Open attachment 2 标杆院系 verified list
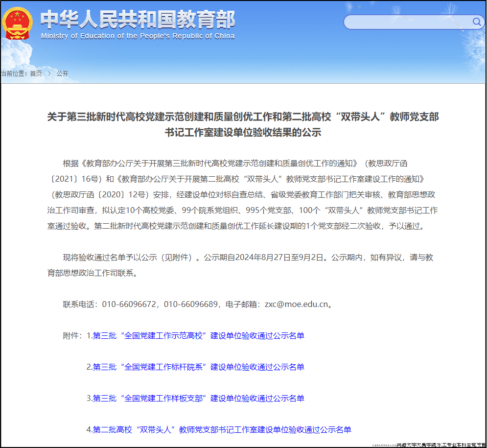Viewport: 487px width, 448px height. click(x=198, y=367)
